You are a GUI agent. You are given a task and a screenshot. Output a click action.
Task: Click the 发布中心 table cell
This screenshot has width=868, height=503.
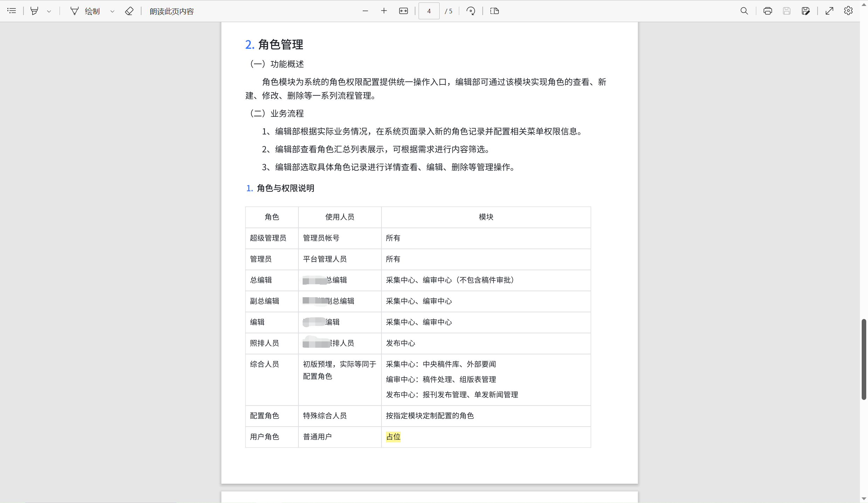tap(486, 343)
